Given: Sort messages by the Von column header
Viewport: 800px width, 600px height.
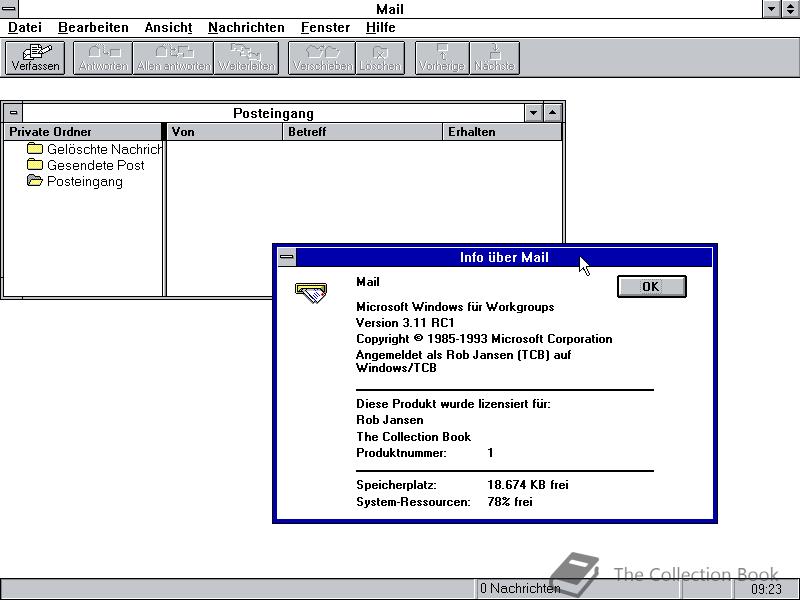Looking at the screenshot, I should coord(225,132).
